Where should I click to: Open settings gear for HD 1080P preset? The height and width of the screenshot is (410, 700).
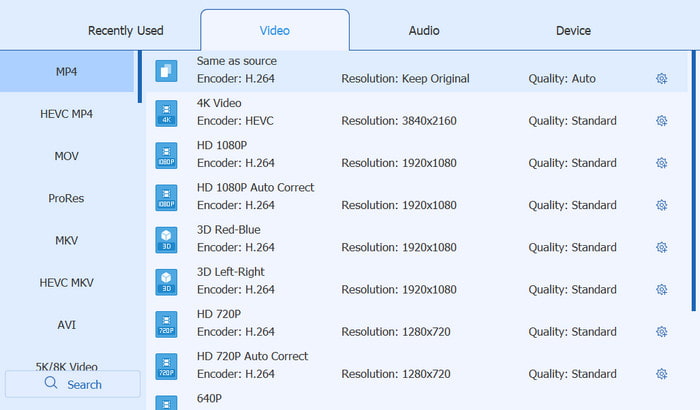click(662, 163)
